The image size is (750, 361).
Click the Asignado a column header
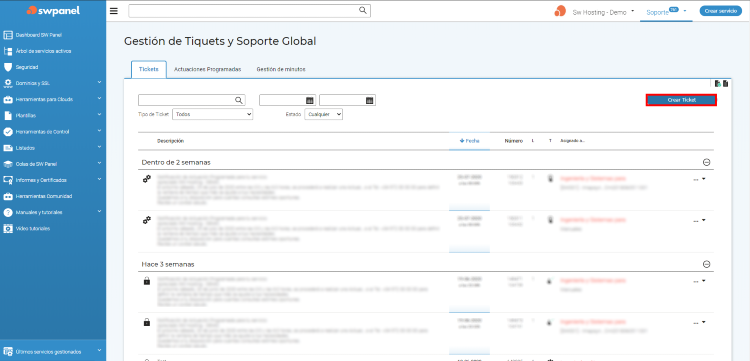pyautogui.click(x=573, y=141)
